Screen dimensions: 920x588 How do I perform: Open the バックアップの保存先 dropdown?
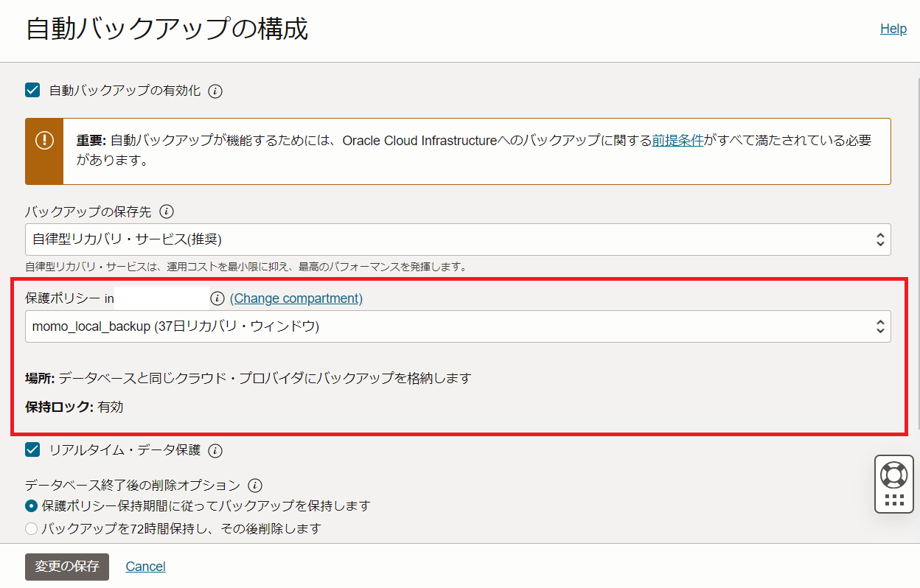(x=457, y=239)
